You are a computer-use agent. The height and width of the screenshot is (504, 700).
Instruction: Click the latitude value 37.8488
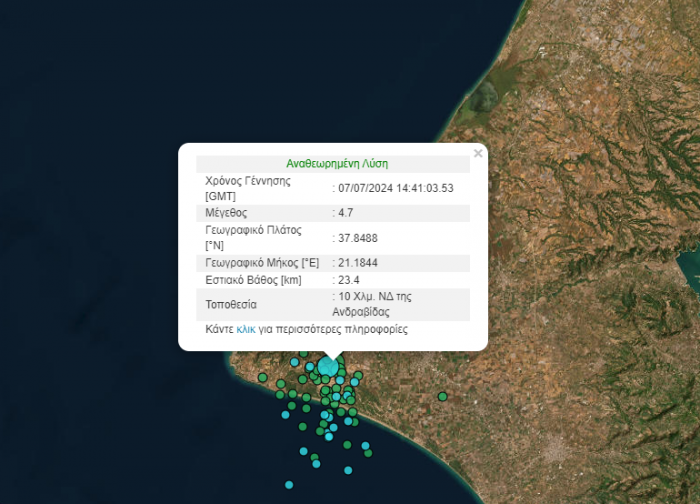tap(356, 238)
